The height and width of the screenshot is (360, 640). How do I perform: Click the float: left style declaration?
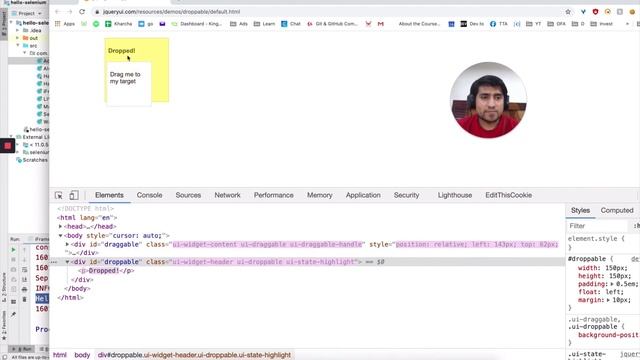[x=600, y=292]
